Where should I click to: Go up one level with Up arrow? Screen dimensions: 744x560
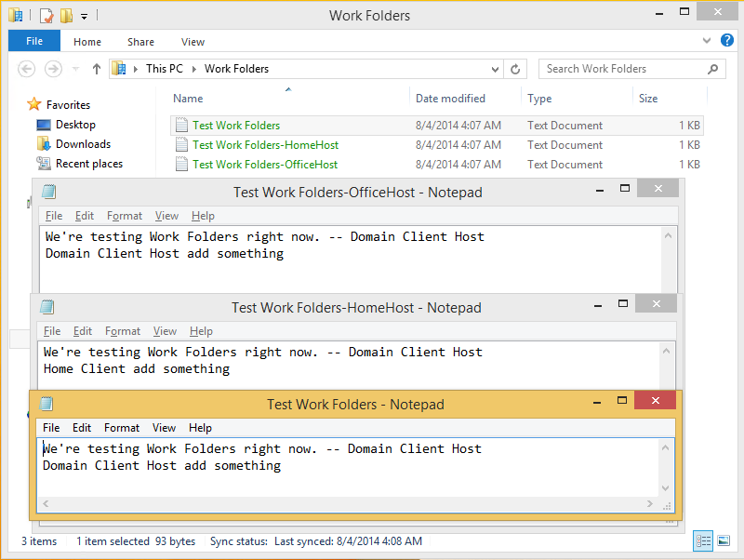(x=97, y=69)
